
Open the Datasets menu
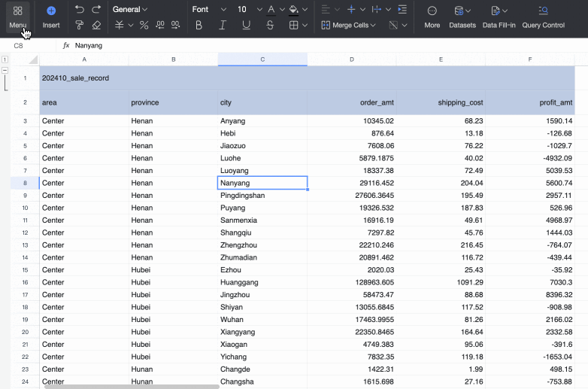462,17
